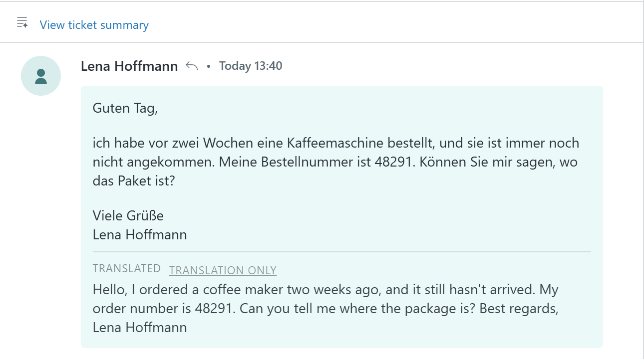Image resolution: width=644 pixels, height=359 pixels.
Task: Click the ticket summary sparkle list icon
Action: [22, 22]
